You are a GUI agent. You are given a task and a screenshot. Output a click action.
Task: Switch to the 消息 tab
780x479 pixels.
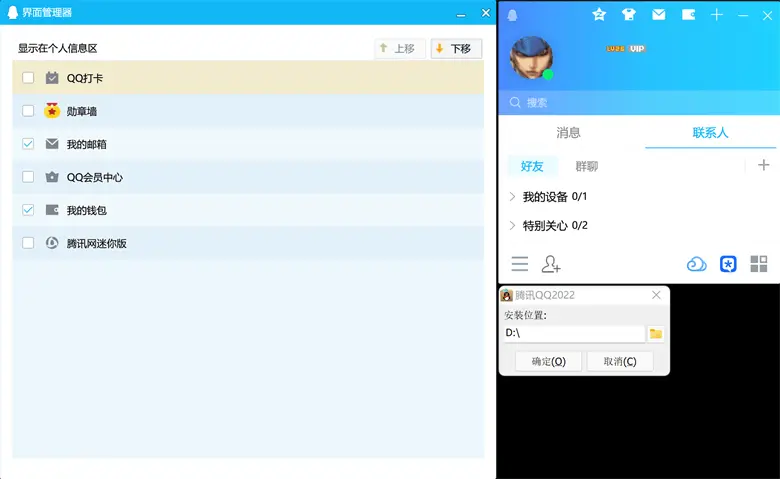pos(568,133)
